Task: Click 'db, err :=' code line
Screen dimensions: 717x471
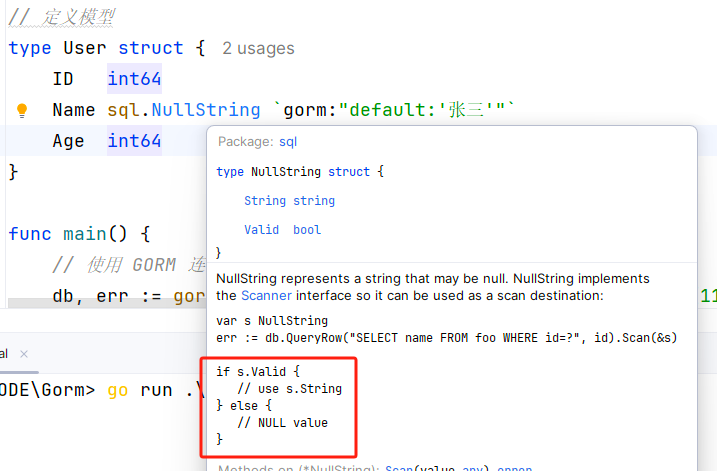Action: 107,296
